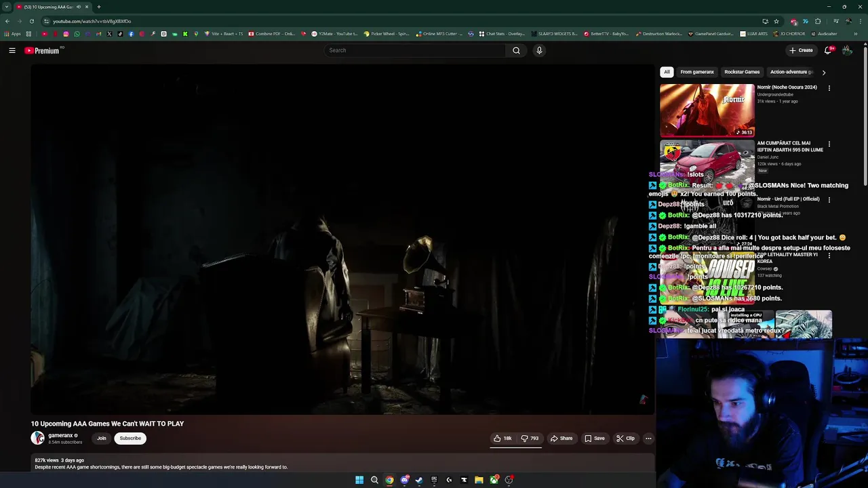Click the Chrome address bar URL
This screenshot has width=868, height=488.
[92, 21]
